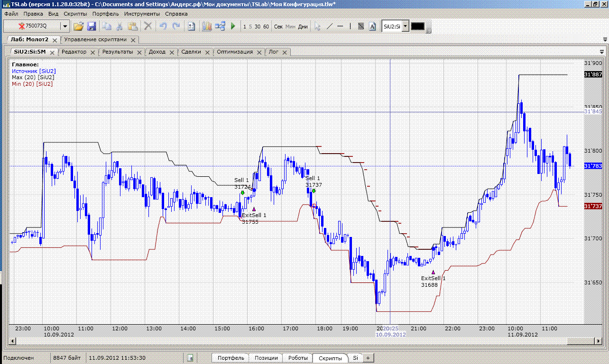Image resolution: width=609 pixels, height=364 pixels.
Task: Toggle the Дни (days) timeframe unit
Action: 303,27
